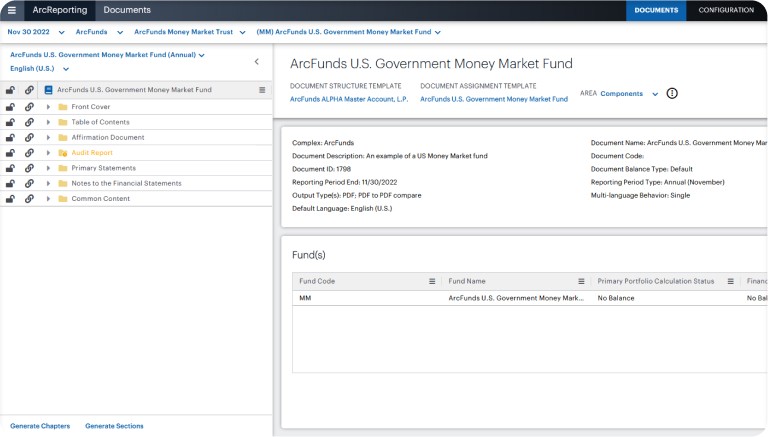
Task: Click link icon on Primary Statements row
Action: (x=29, y=168)
